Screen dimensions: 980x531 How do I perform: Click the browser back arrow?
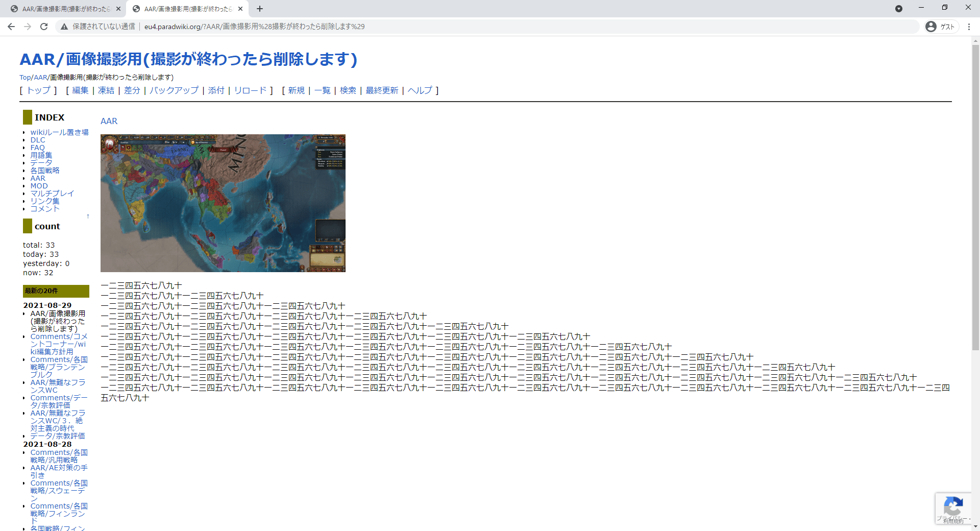(x=11, y=27)
